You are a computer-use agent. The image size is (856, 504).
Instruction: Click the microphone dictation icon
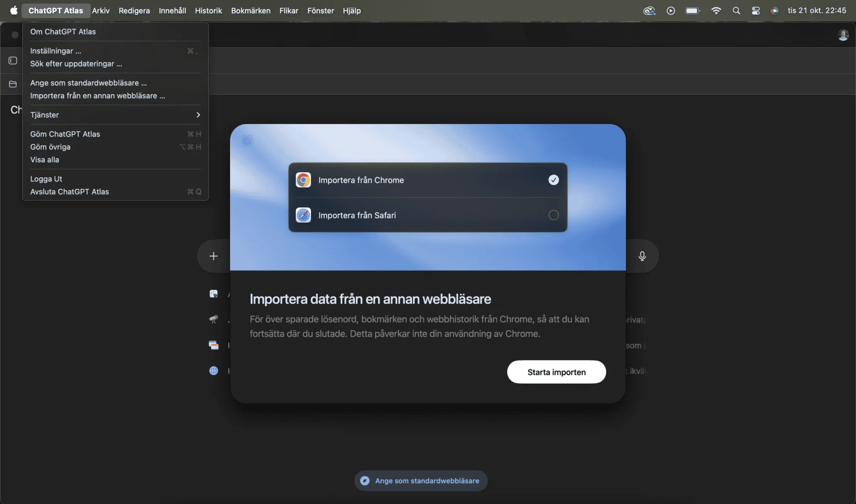pos(642,256)
